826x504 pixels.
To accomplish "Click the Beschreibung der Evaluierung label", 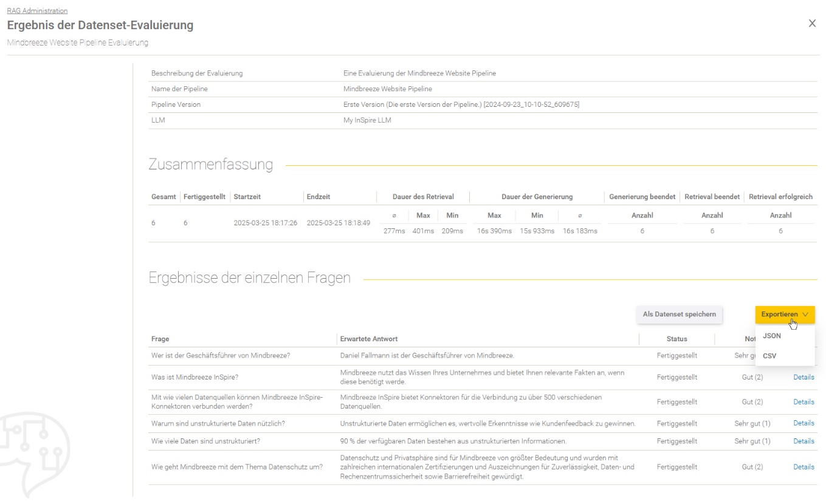I will click(198, 73).
